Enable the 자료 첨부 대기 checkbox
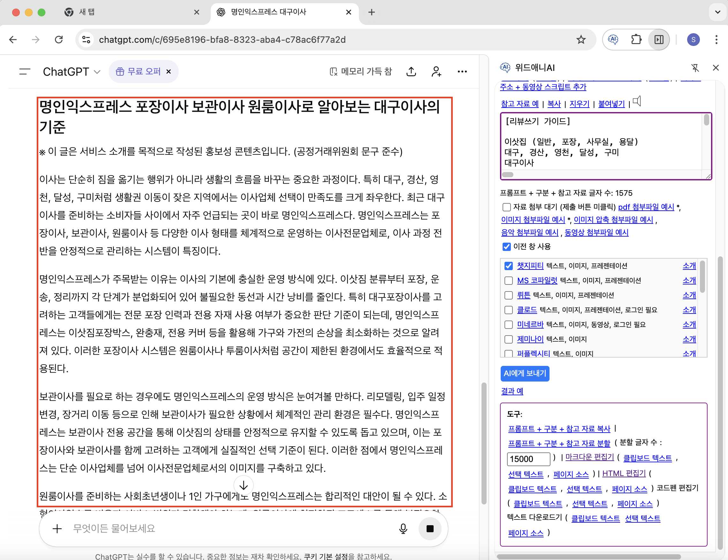The width and height of the screenshot is (728, 560). pyautogui.click(x=506, y=207)
